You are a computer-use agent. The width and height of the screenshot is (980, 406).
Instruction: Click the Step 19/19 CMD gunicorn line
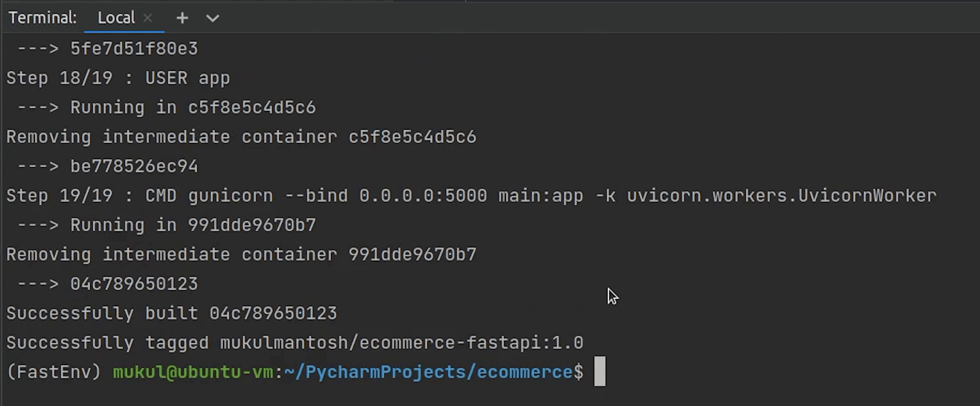coord(471,196)
